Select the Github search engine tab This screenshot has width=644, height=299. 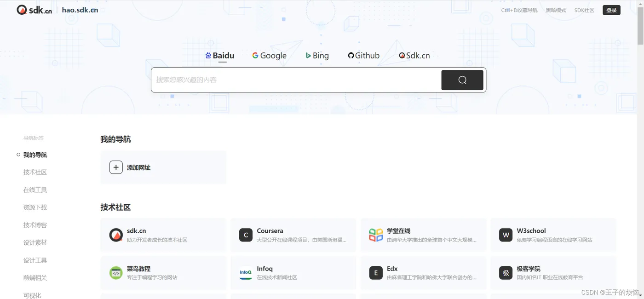[363, 56]
